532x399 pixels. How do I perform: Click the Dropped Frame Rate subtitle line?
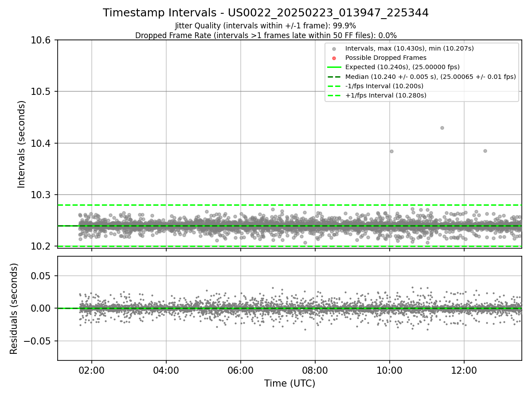[266, 35]
